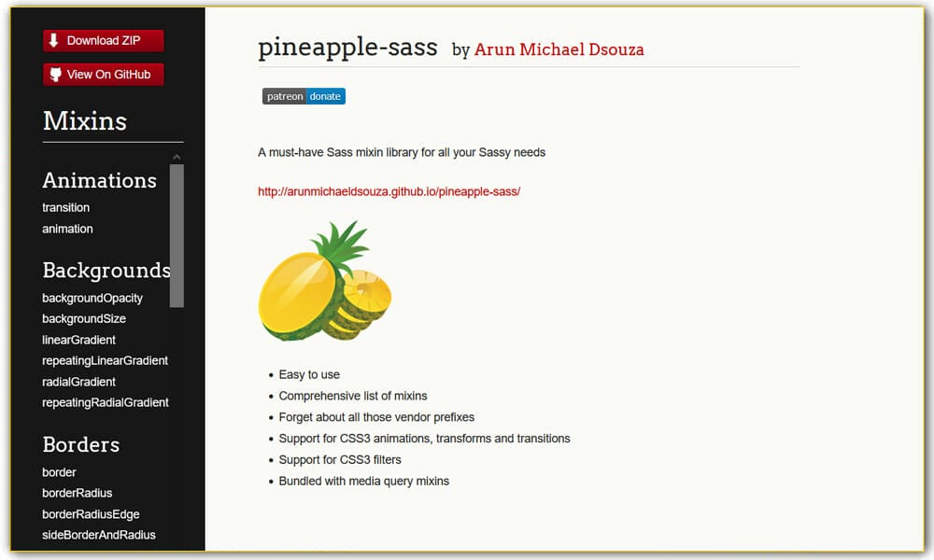Viewport: 934px width, 560px height.
Task: Download the project ZIP archive
Action: [103, 40]
